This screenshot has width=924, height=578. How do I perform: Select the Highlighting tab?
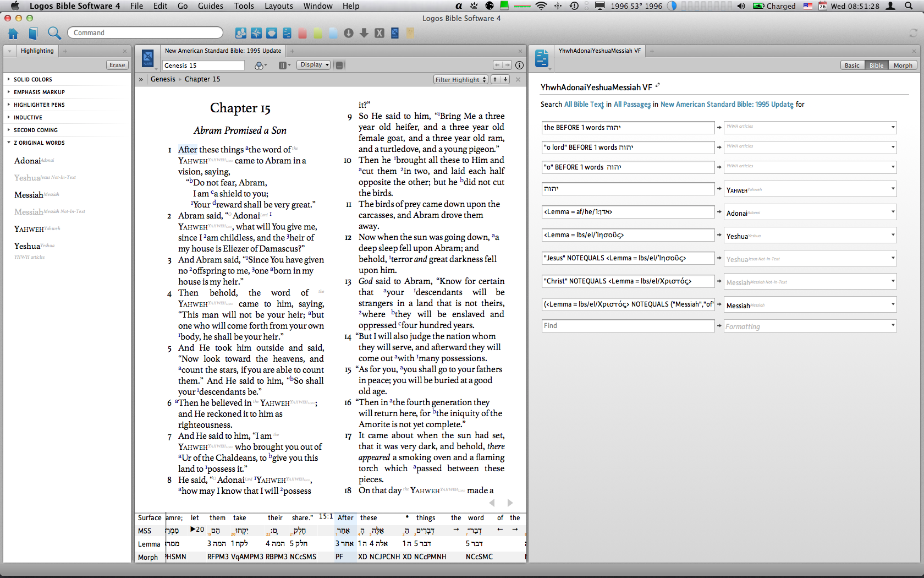37,51
